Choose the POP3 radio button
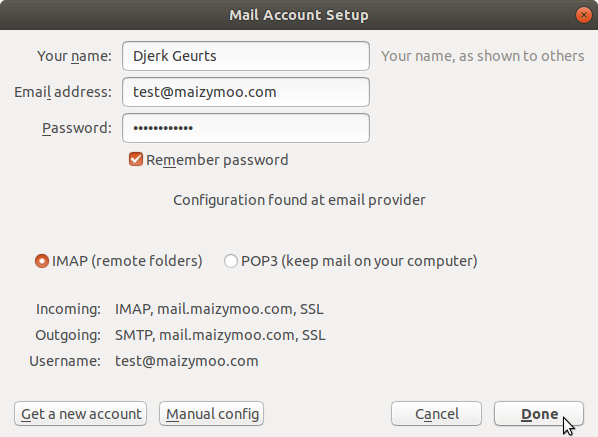 point(231,261)
